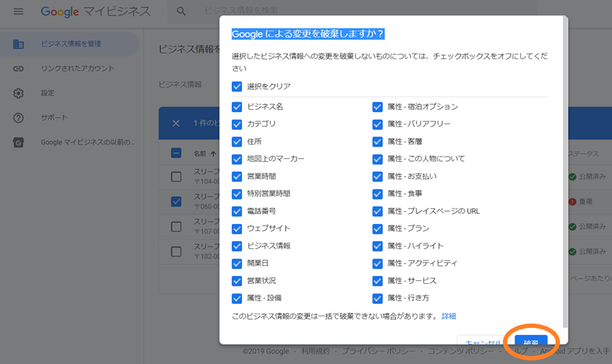Uncheck 属性 - 行き方 checkbox

pyautogui.click(x=377, y=298)
